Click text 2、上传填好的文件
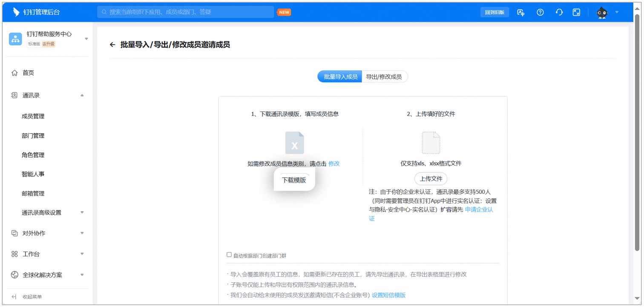This screenshot has width=644, height=307. coord(431,114)
